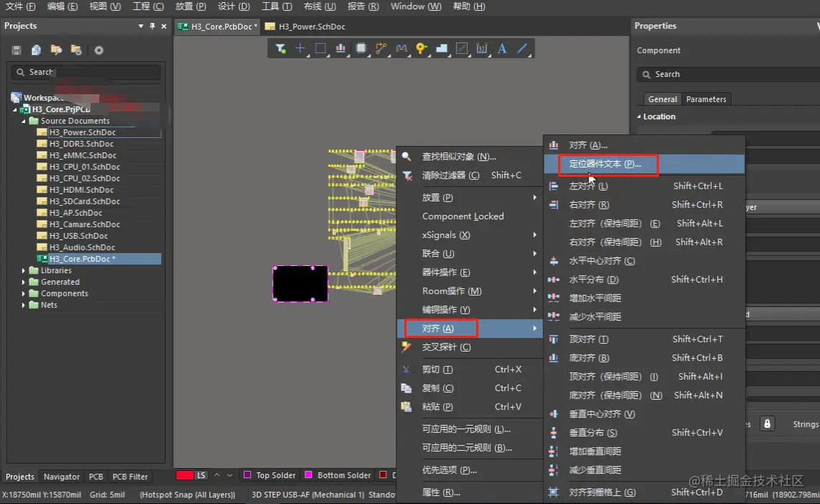Open H3_HDMI.SchDoc in the project tree
The height and width of the screenshot is (504, 820).
point(81,190)
